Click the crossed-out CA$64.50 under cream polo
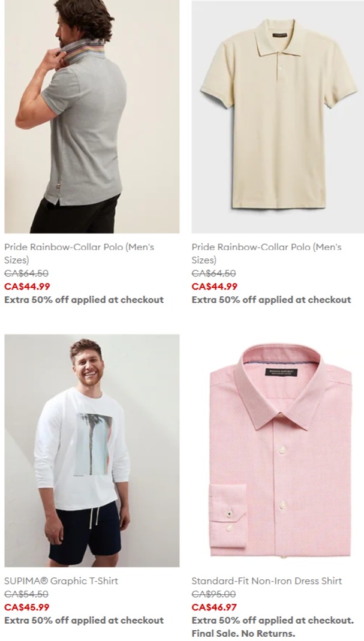Viewport: 364px width, 641px height. tap(213, 273)
